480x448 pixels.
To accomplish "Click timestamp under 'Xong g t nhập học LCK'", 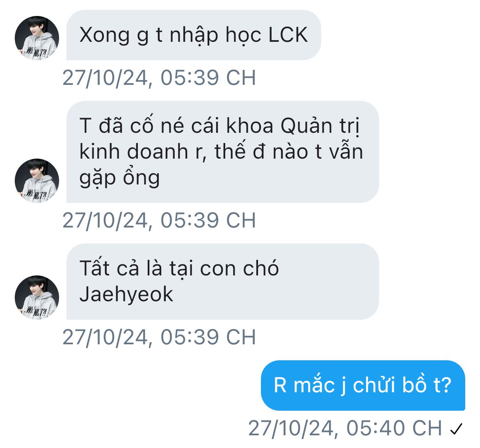I will [159, 78].
